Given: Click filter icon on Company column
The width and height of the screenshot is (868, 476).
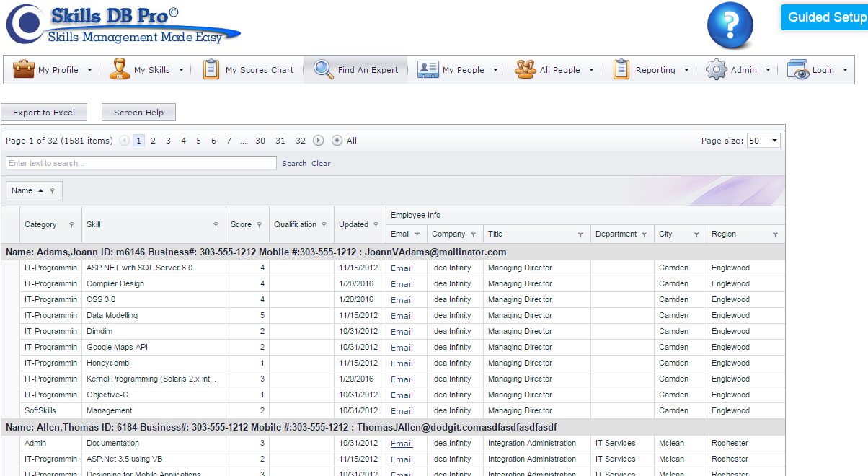Looking at the screenshot, I should click(x=473, y=234).
